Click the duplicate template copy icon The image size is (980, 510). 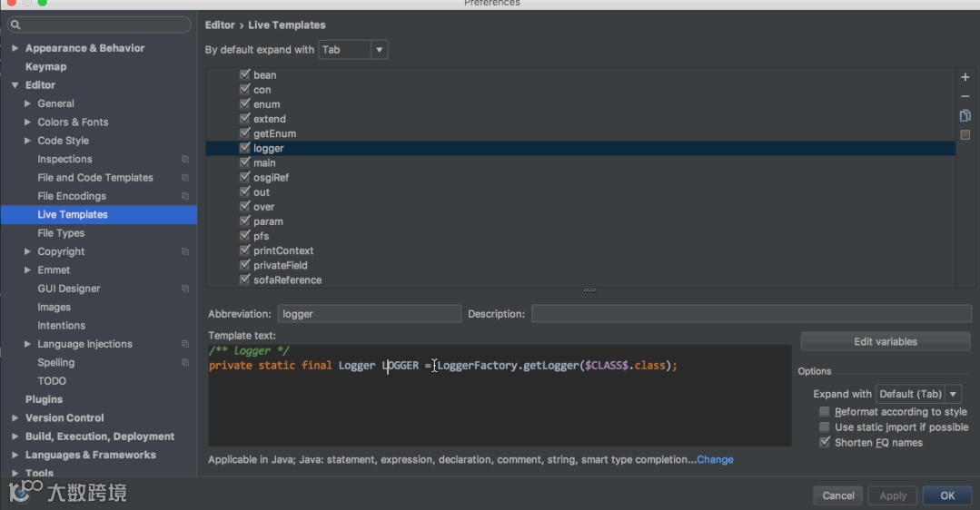(965, 116)
